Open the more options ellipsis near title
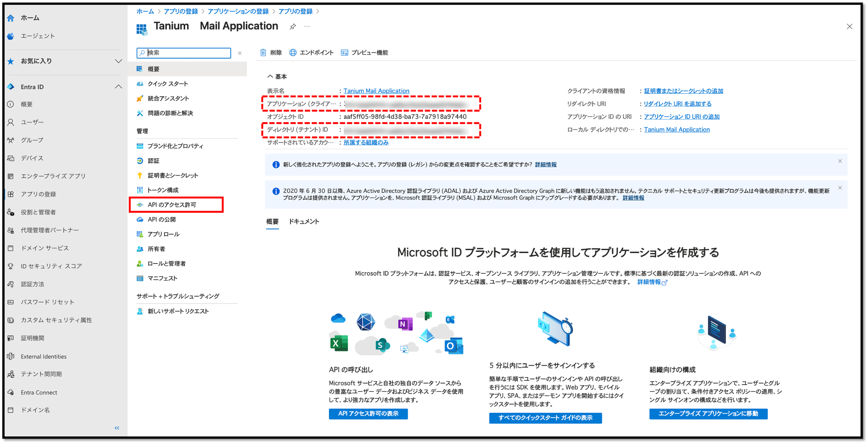The width and height of the screenshot is (868, 444). pos(307,27)
